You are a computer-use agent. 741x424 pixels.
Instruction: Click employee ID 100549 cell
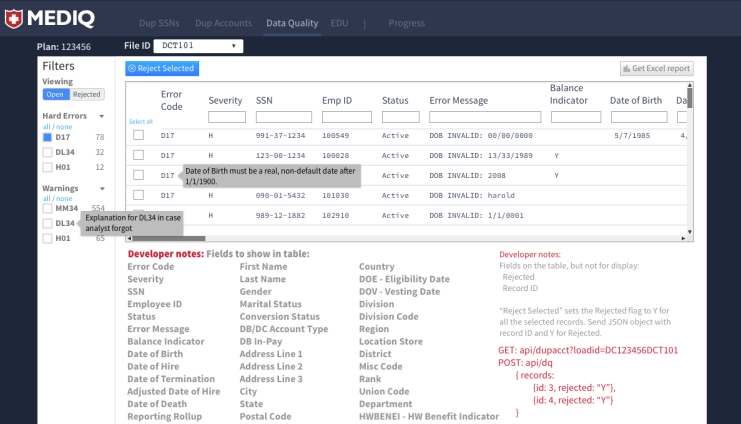(336, 136)
